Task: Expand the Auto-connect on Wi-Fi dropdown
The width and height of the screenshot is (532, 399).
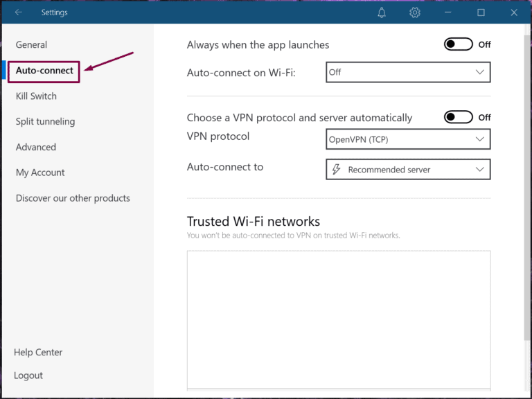Action: [408, 72]
